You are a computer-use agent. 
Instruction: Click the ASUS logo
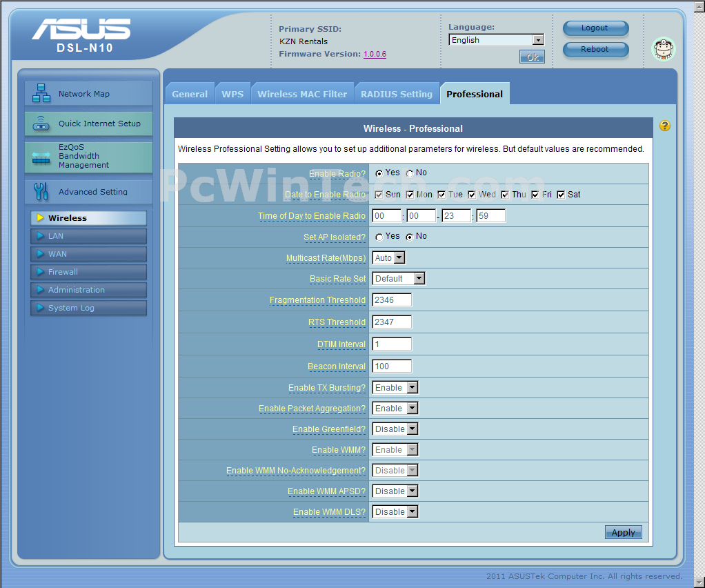point(81,30)
